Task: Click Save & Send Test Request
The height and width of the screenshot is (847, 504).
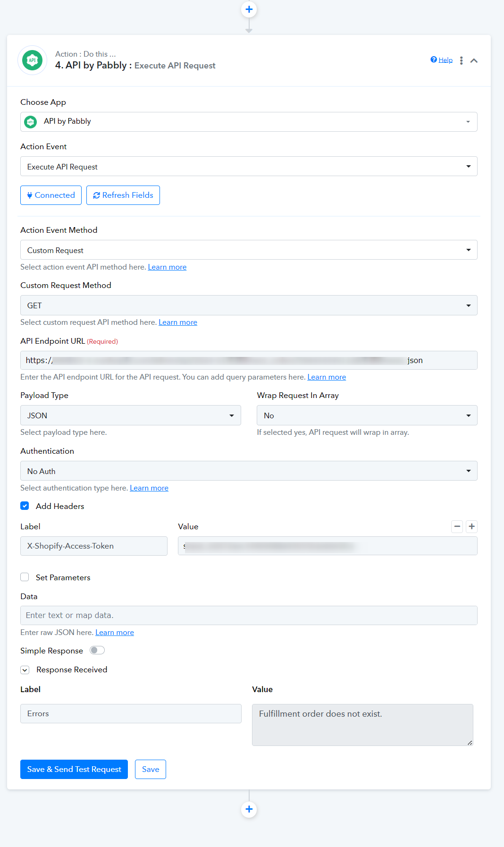Action: pyautogui.click(x=74, y=769)
